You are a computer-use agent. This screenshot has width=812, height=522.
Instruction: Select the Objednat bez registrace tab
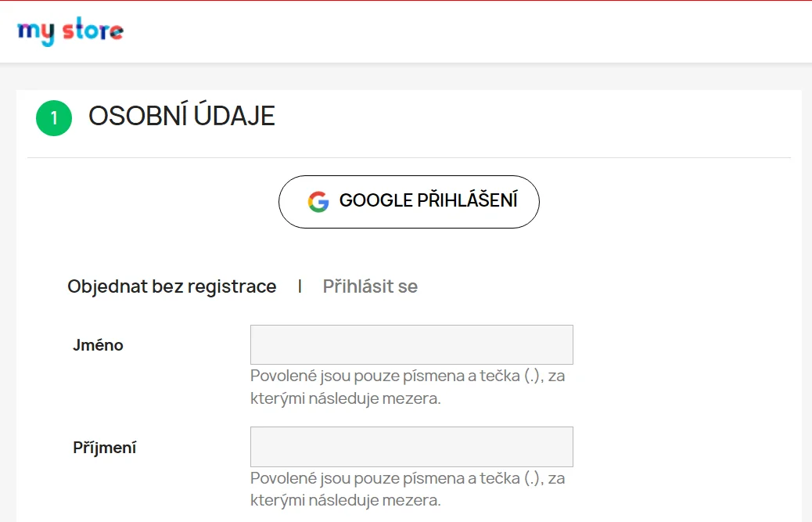tap(172, 286)
